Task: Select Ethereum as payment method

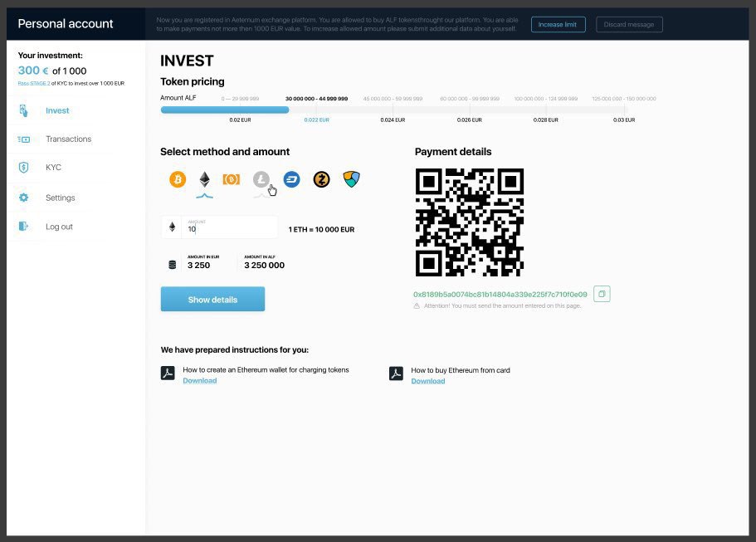Action: pyautogui.click(x=204, y=179)
